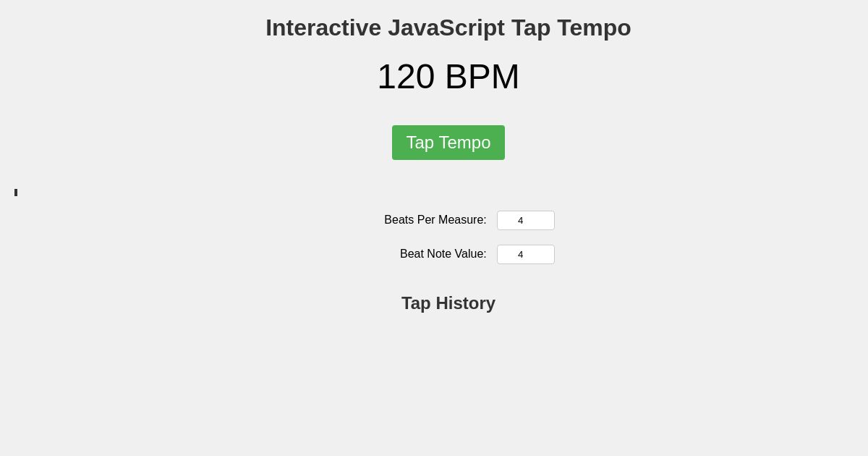This screenshot has width=868, height=456.
Task: Click the Beats Per Measure label
Action: pos(435,220)
